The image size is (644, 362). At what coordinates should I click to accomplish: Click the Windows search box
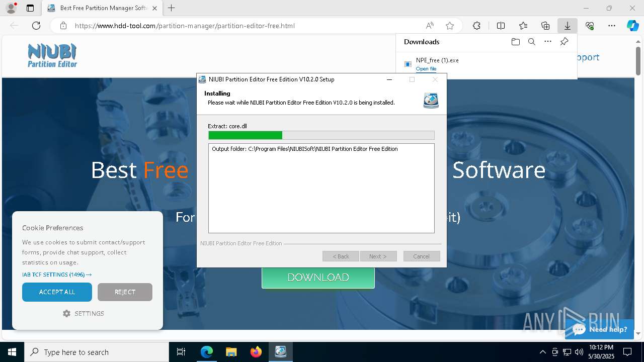point(97,352)
